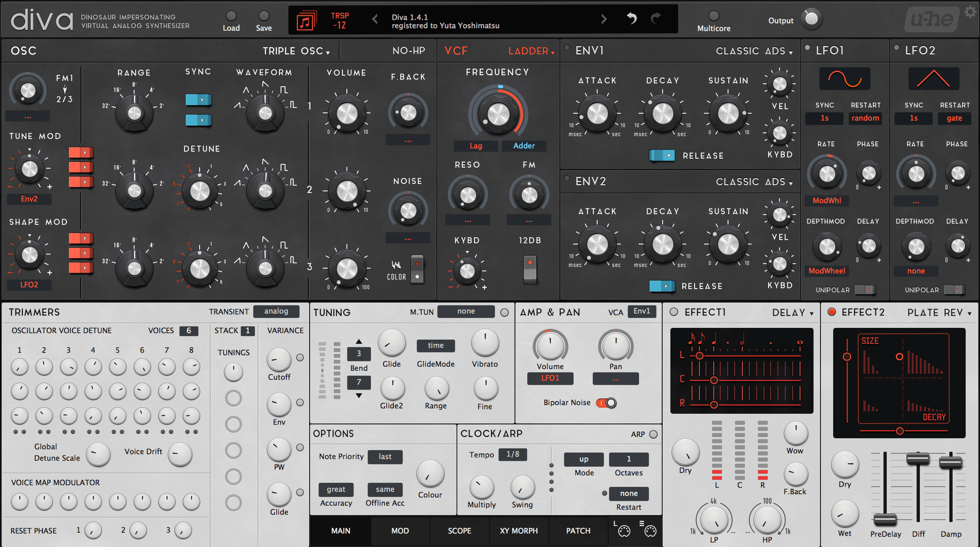
Task: Click the FM1 knob in OSC
Action: (28, 90)
